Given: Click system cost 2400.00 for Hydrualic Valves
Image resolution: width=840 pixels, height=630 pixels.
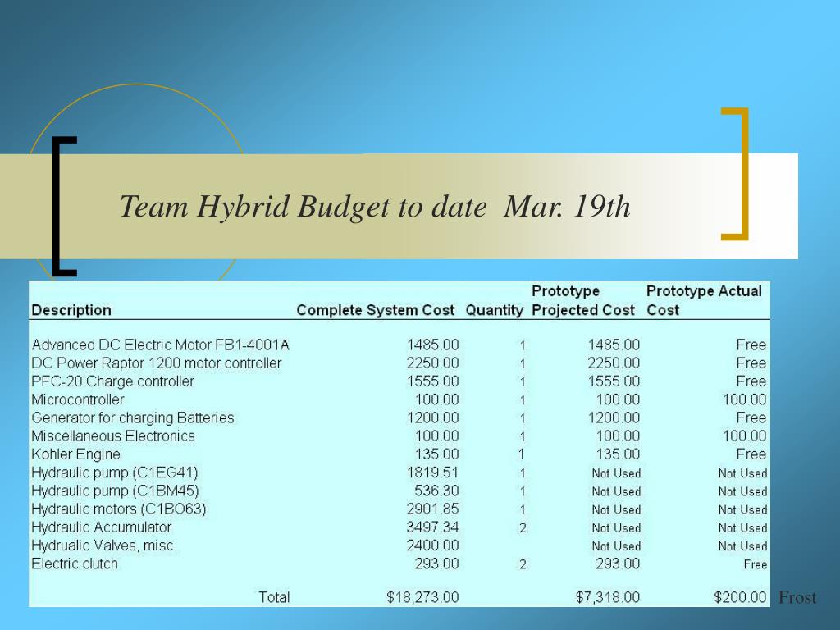Looking at the screenshot, I should tap(432, 546).
